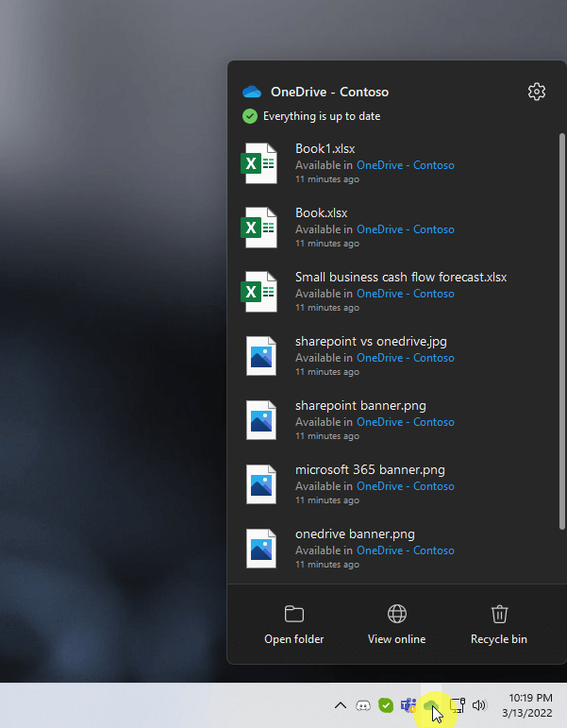
Task: Click OneDrive - Contoso link under microsoft 365 banner.png
Action: tap(406, 486)
